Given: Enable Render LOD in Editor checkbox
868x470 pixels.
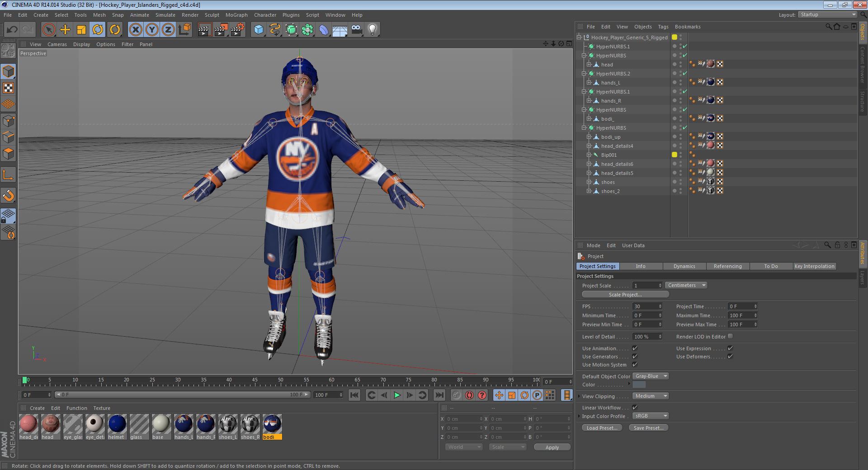Looking at the screenshot, I should [x=730, y=336].
